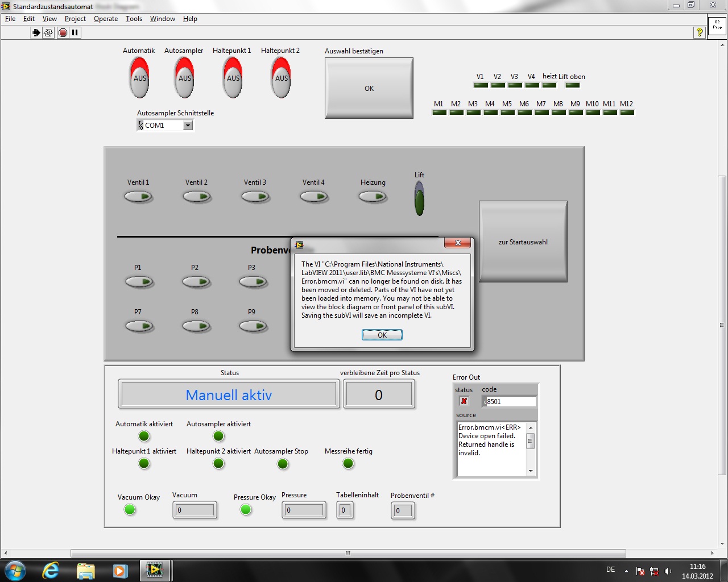Open the Autosampler Schnittstelle COM1 dropdown
Image resolution: width=728 pixels, height=582 pixels.
[x=188, y=126]
